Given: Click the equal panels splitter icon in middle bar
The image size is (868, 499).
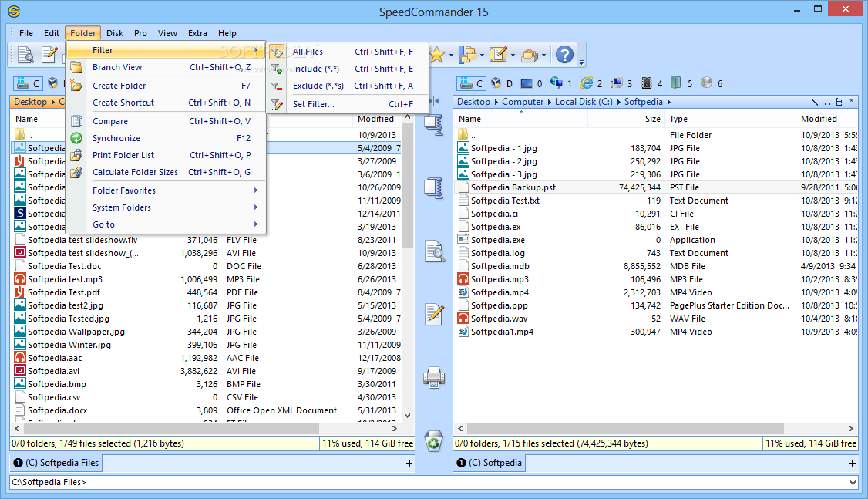Looking at the screenshot, I should (x=435, y=101).
